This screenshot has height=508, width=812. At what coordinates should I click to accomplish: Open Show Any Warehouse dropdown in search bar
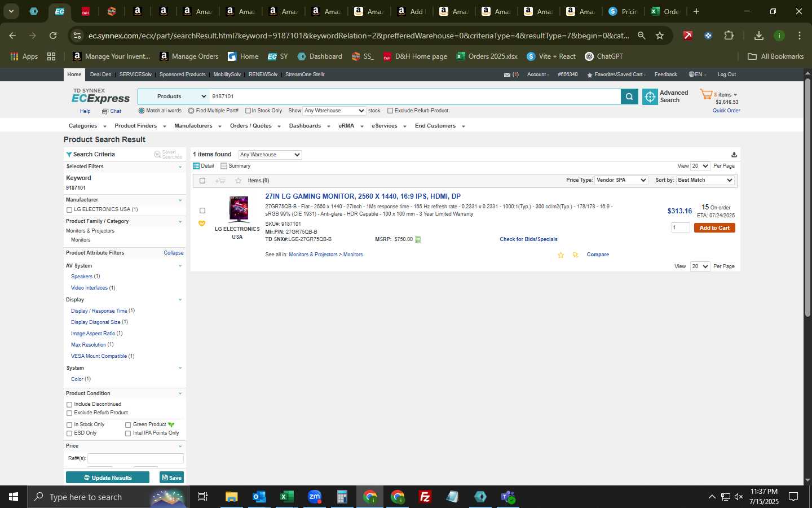click(334, 111)
